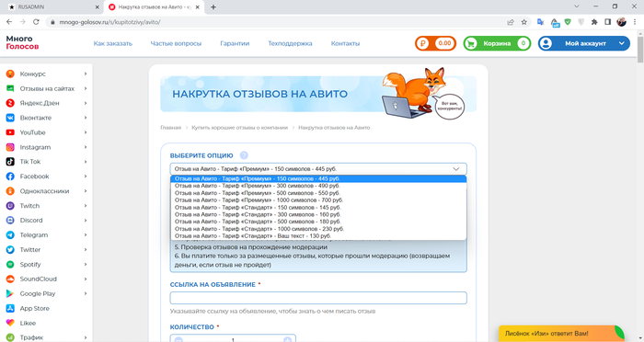Click the Instagram icon in sidebar
Viewport: 644px width, 342px height.
[10, 147]
